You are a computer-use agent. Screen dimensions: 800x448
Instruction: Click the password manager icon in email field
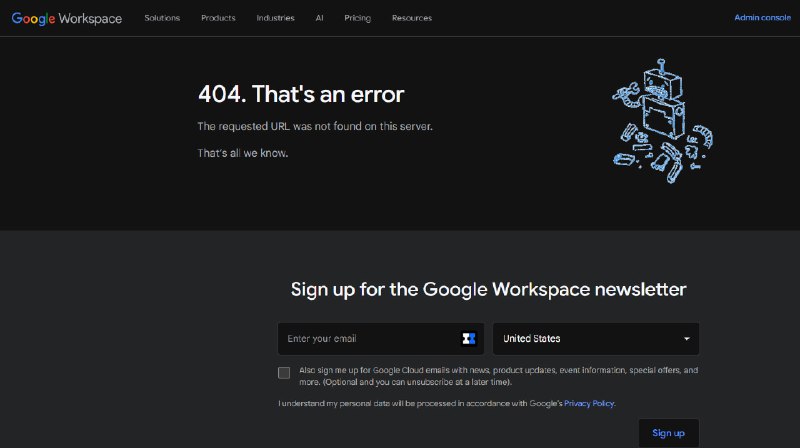468,338
